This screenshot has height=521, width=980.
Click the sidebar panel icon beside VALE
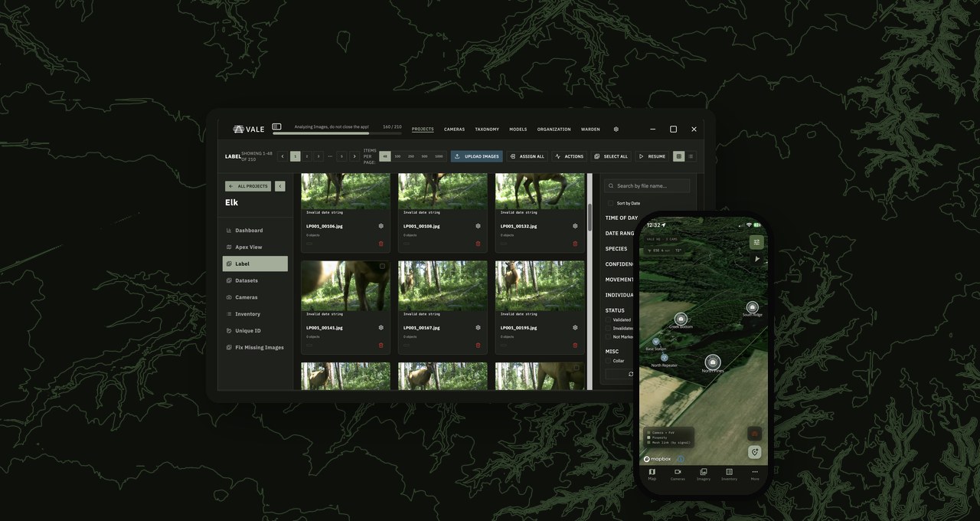coord(277,127)
